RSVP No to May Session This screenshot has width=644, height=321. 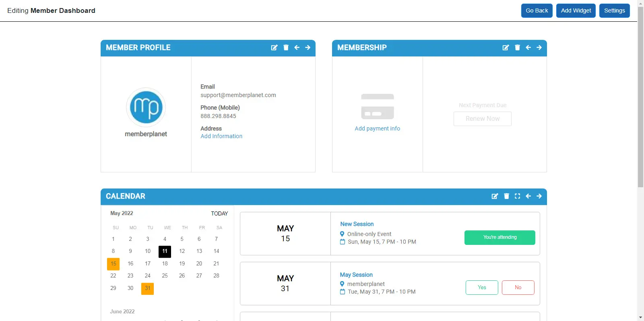[518, 288]
